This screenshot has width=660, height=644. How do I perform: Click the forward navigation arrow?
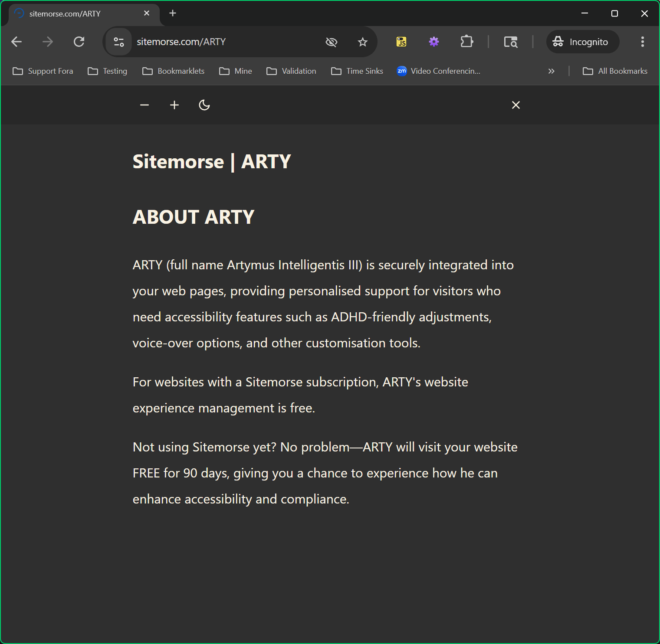click(48, 42)
